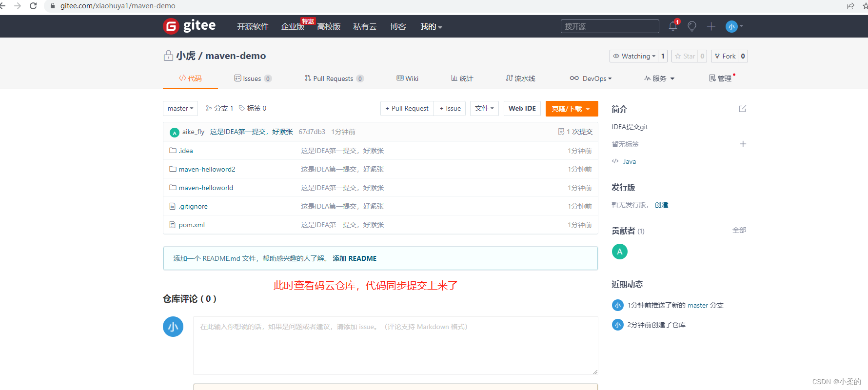Click the browser address bar URL
Screen dimensions: 868x390
(x=118, y=6)
